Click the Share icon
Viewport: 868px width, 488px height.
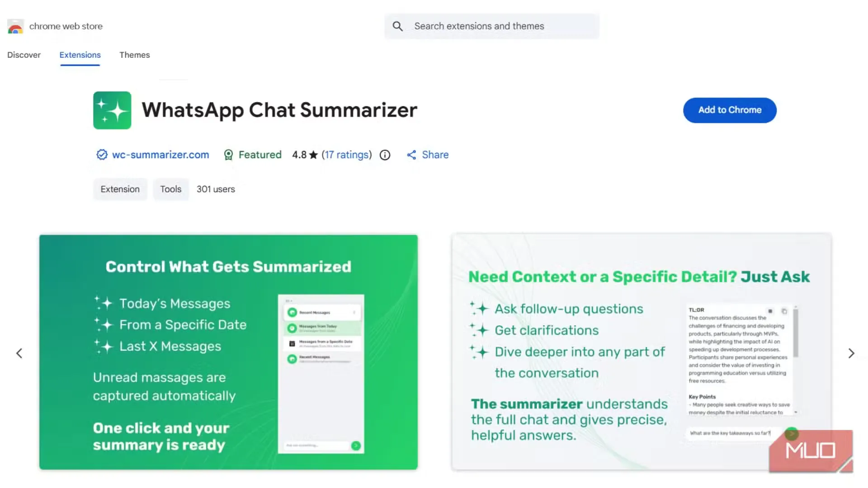411,155
